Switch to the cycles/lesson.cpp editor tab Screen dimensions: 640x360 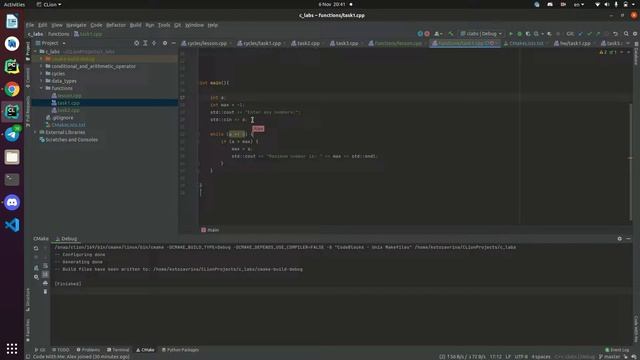pos(207,43)
